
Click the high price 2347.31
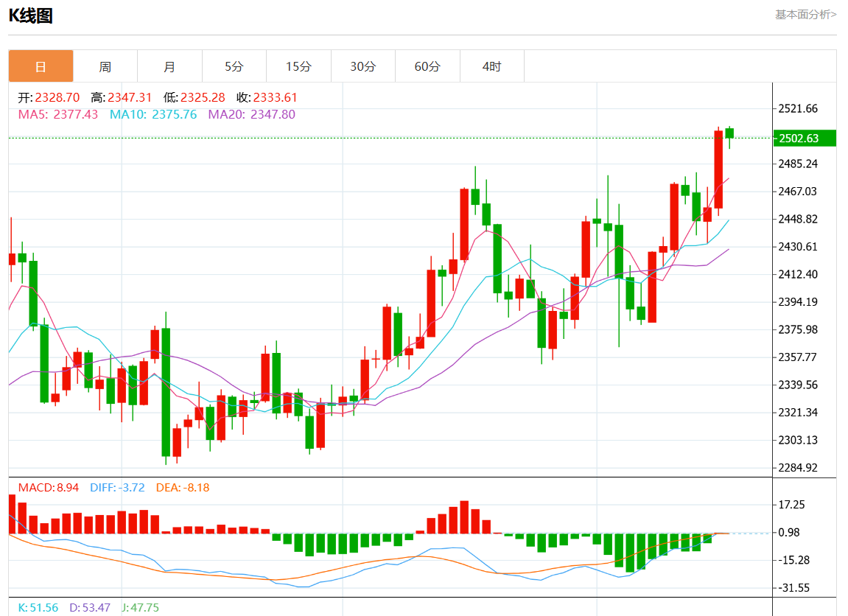click(x=130, y=97)
